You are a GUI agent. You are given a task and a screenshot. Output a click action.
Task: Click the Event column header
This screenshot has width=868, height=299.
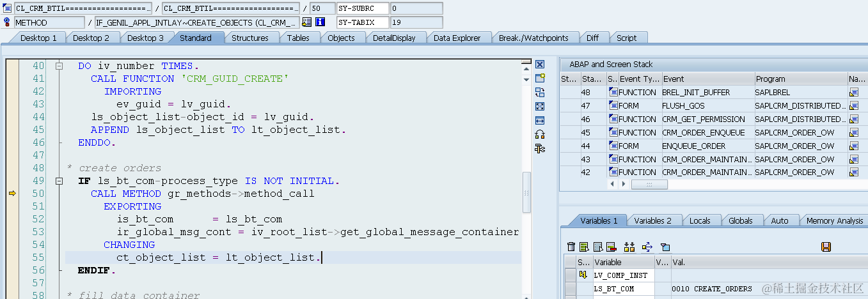[707, 79]
